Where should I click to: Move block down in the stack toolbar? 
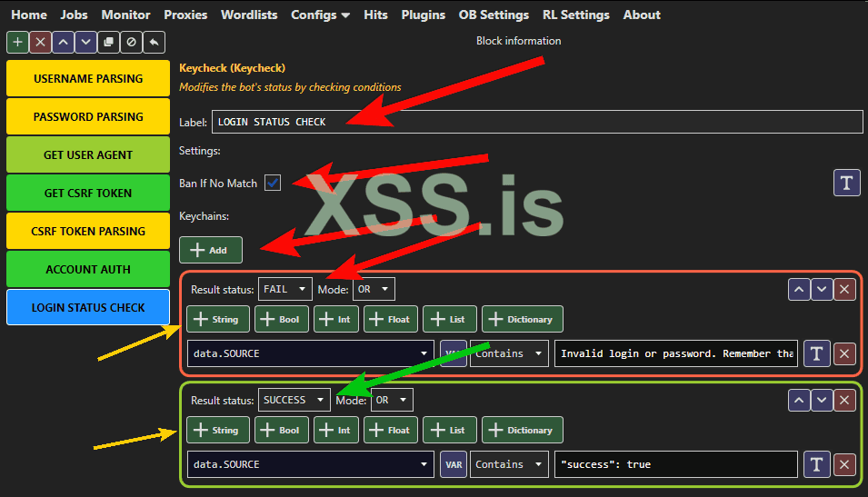(x=85, y=42)
